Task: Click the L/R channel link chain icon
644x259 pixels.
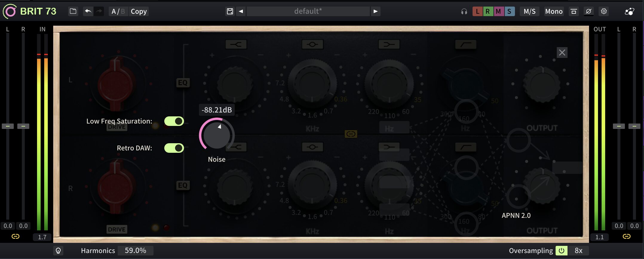Action: [351, 134]
